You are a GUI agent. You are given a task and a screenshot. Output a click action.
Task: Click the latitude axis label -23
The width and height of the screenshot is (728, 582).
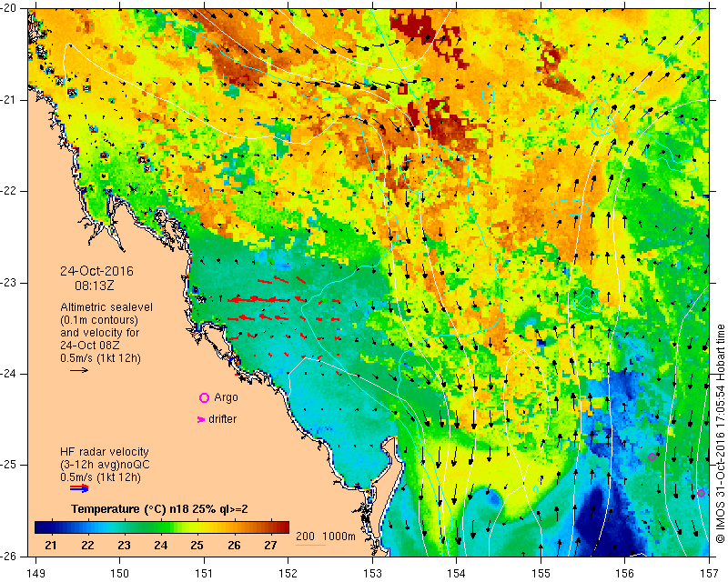10,283
